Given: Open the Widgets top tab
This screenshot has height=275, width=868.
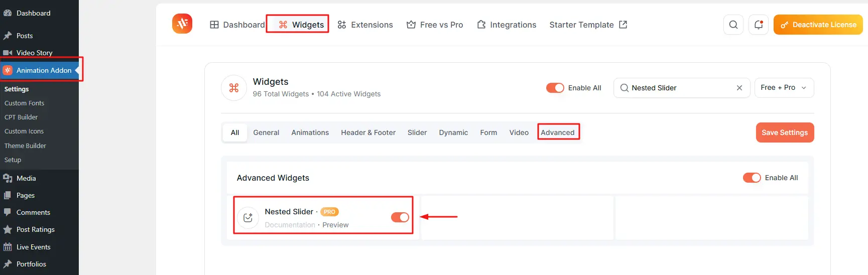Looking at the screenshot, I should click(x=301, y=25).
